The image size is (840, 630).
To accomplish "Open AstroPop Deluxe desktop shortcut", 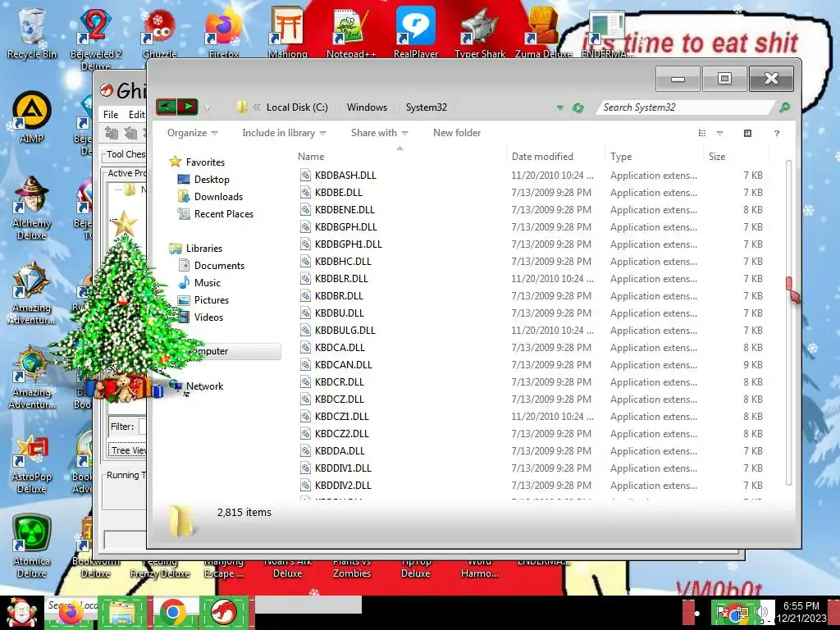I will (32, 464).
